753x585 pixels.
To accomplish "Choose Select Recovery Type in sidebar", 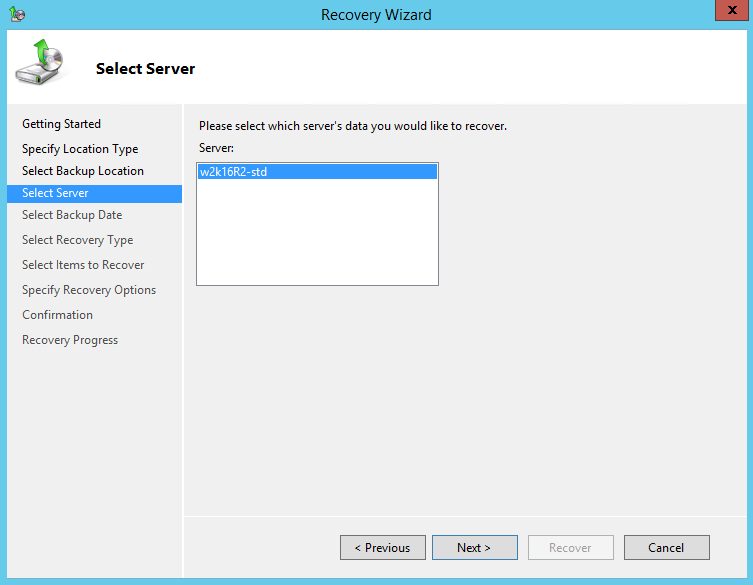I will (77, 240).
